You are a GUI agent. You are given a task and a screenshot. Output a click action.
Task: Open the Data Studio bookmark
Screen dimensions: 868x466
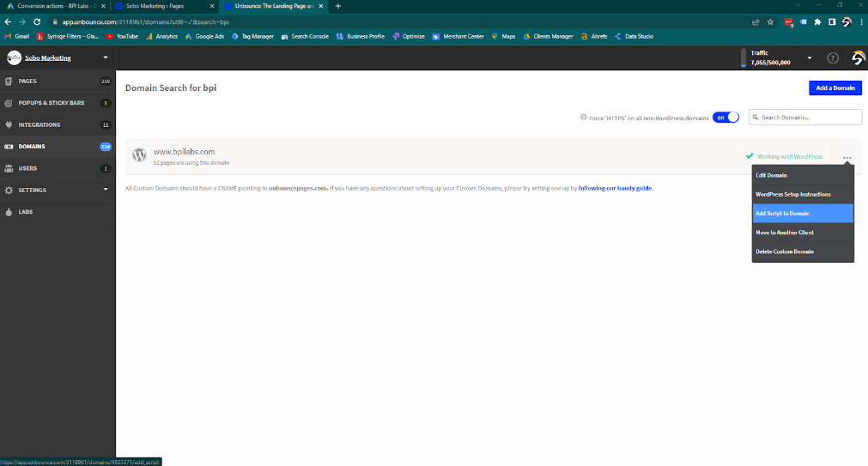[634, 37]
